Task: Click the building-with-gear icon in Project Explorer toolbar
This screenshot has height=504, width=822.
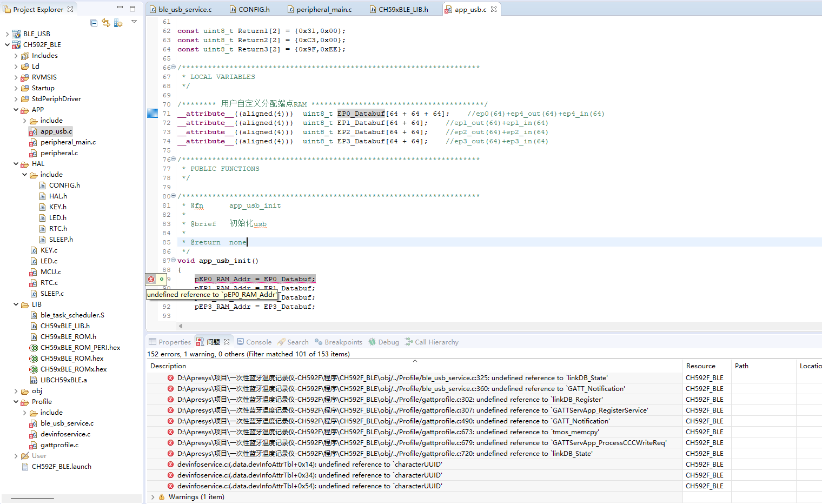Action: [x=118, y=23]
